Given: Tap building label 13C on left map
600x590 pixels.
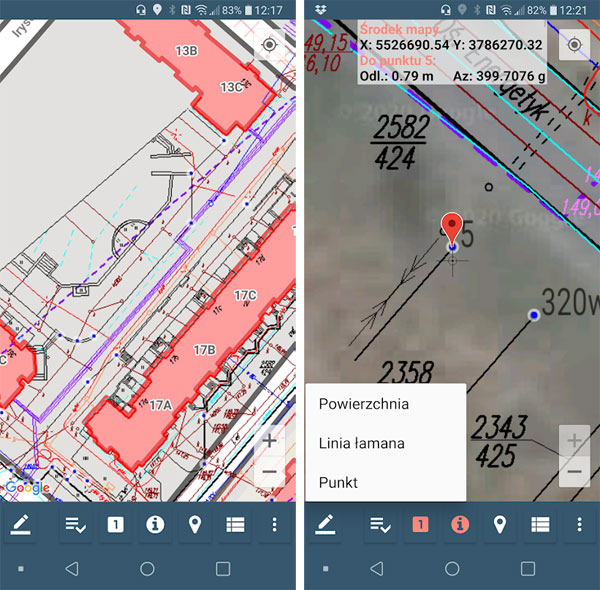Looking at the screenshot, I should pos(232,87).
